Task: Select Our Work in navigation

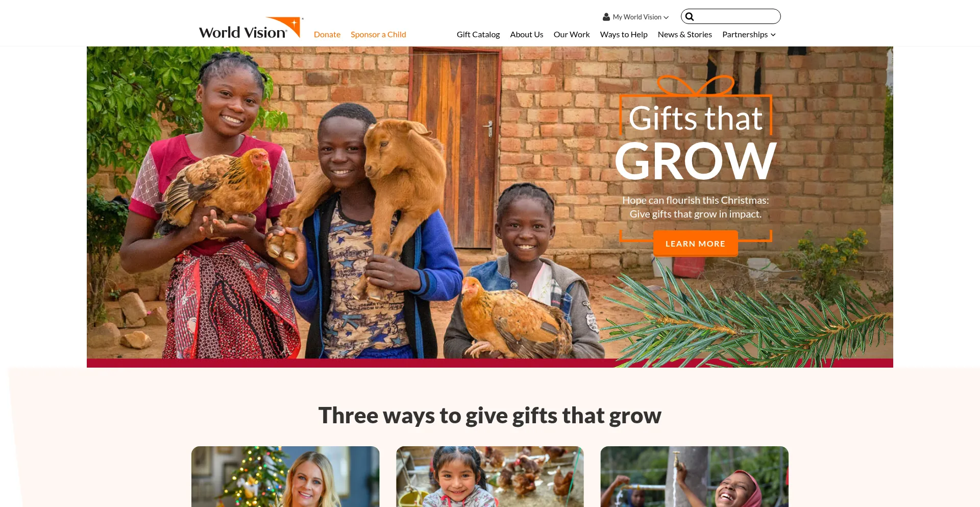Action: (x=572, y=34)
